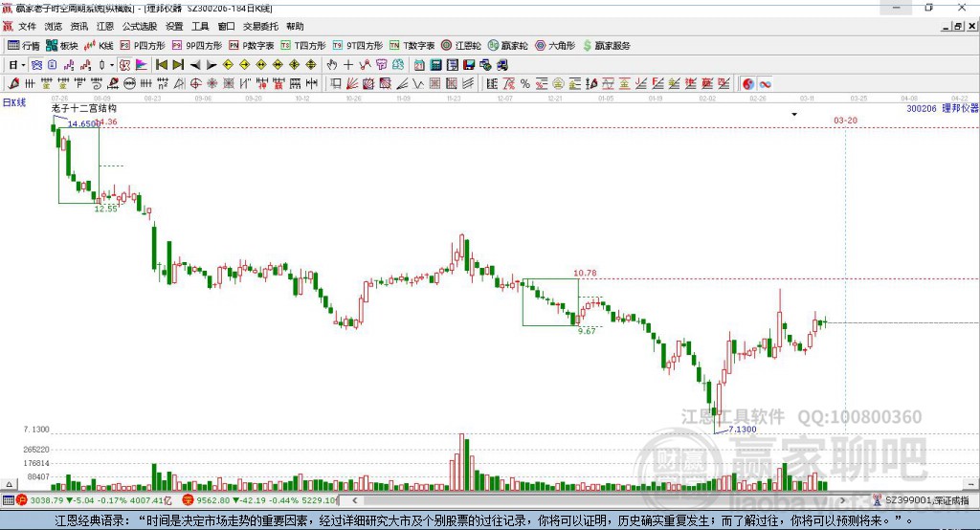Screen dimensions: 980x530
Task: Open the 资讯 menu
Action: click(x=79, y=26)
